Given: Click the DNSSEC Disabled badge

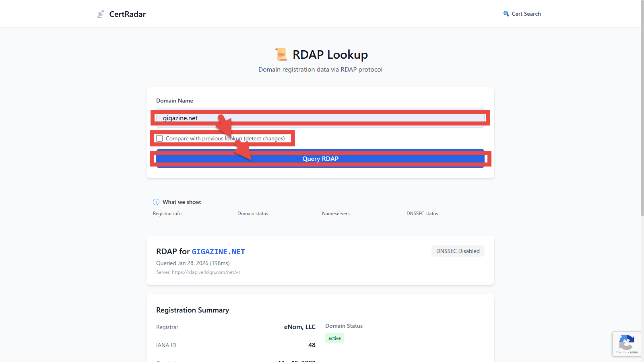Looking at the screenshot, I should (458, 251).
